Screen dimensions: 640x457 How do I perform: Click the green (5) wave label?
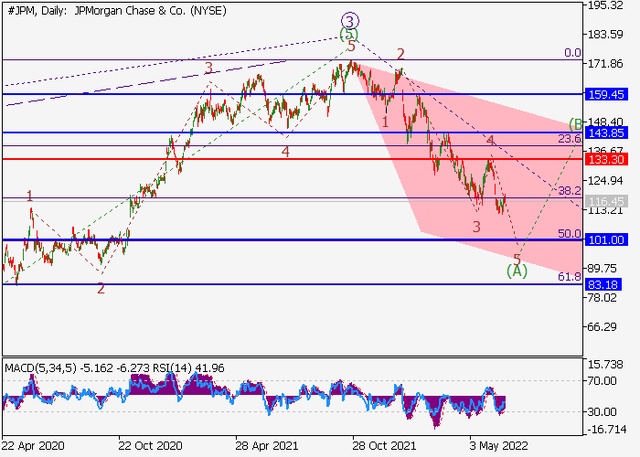click(x=349, y=34)
